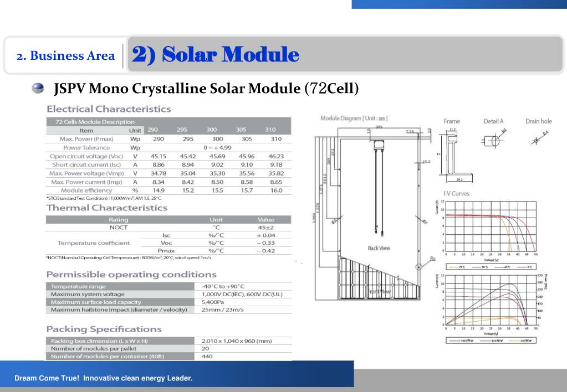Click the 'Temperature range' row label

[78, 286]
